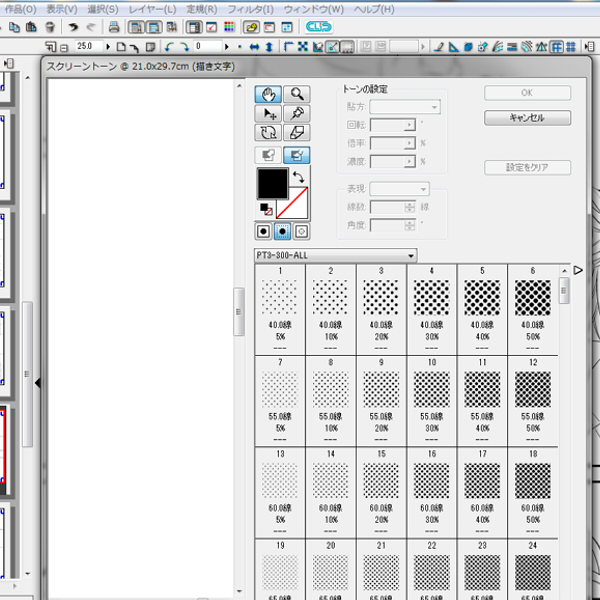The width and height of the screenshot is (600, 600).
Task: Select the magnifier zoom tool
Action: (297, 94)
